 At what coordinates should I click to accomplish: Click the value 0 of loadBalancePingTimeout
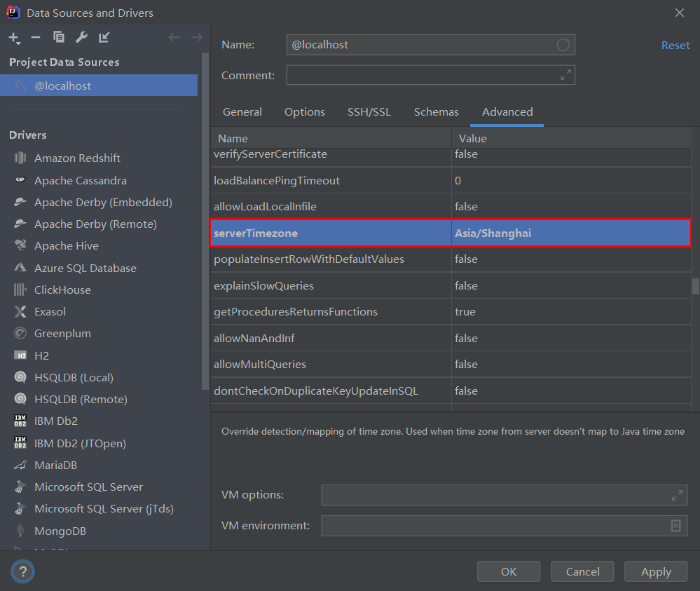458,180
